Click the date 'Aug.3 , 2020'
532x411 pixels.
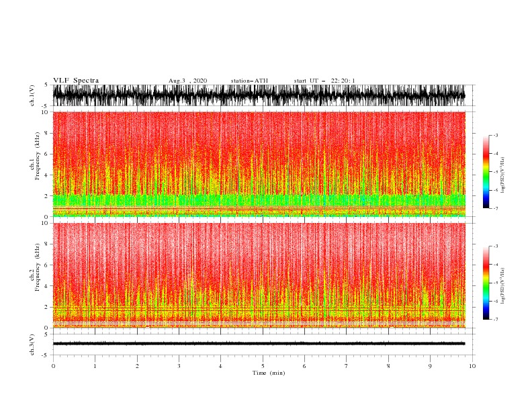(x=187, y=81)
